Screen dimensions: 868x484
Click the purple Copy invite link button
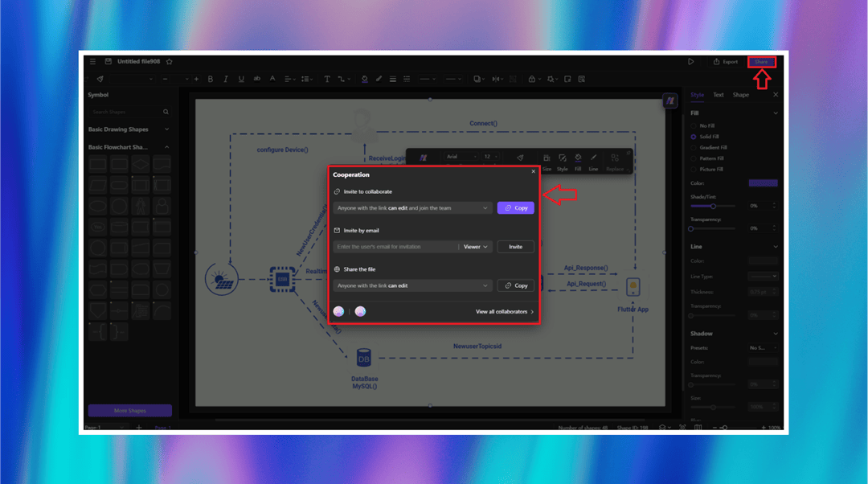[515, 208]
